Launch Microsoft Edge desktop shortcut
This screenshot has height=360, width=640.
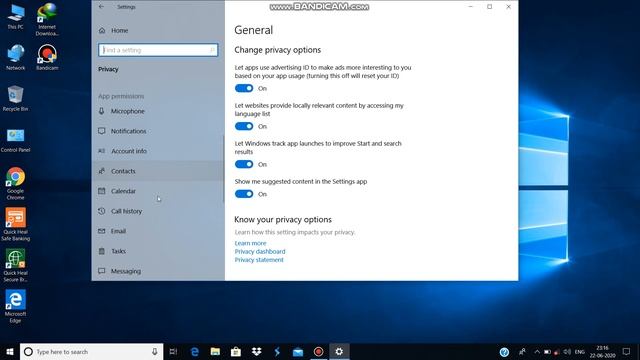pos(16,306)
